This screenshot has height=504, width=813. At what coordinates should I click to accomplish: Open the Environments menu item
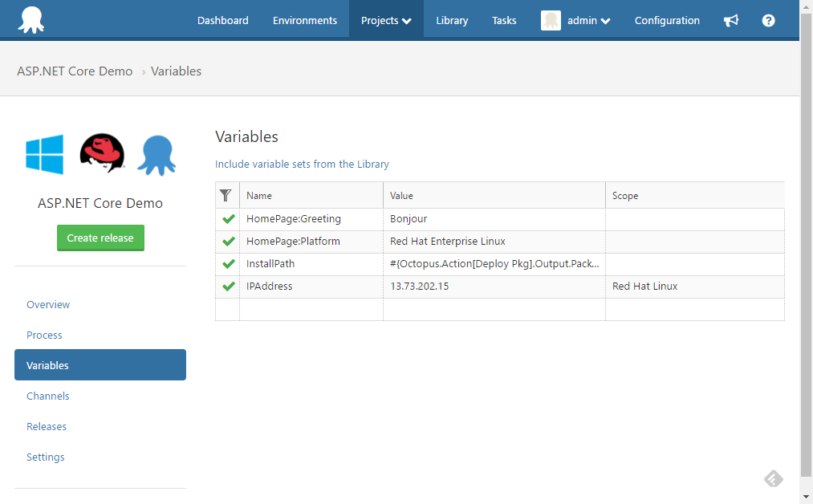(304, 21)
